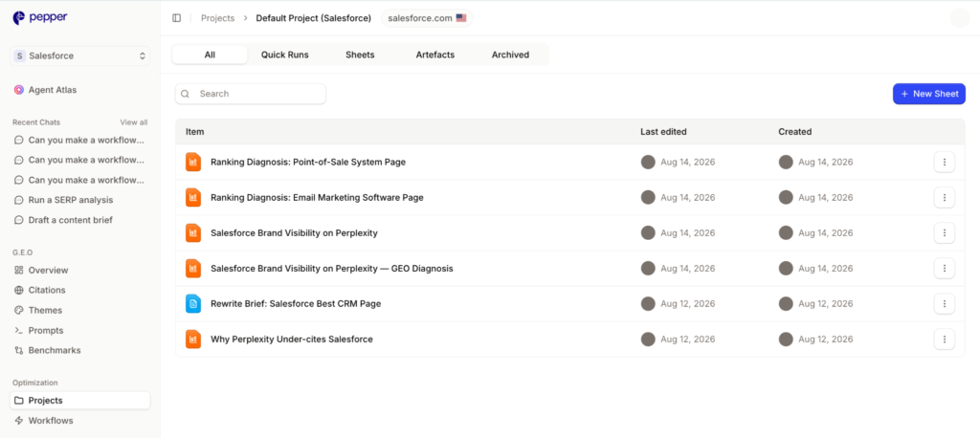Click the Item column header
Screen dimensions: 980x438
(x=194, y=132)
